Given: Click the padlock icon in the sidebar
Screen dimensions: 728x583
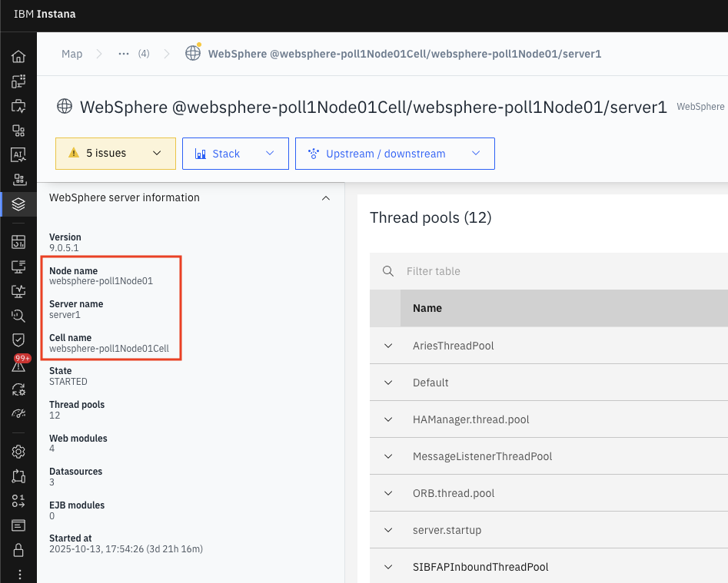Looking at the screenshot, I should (x=18, y=550).
